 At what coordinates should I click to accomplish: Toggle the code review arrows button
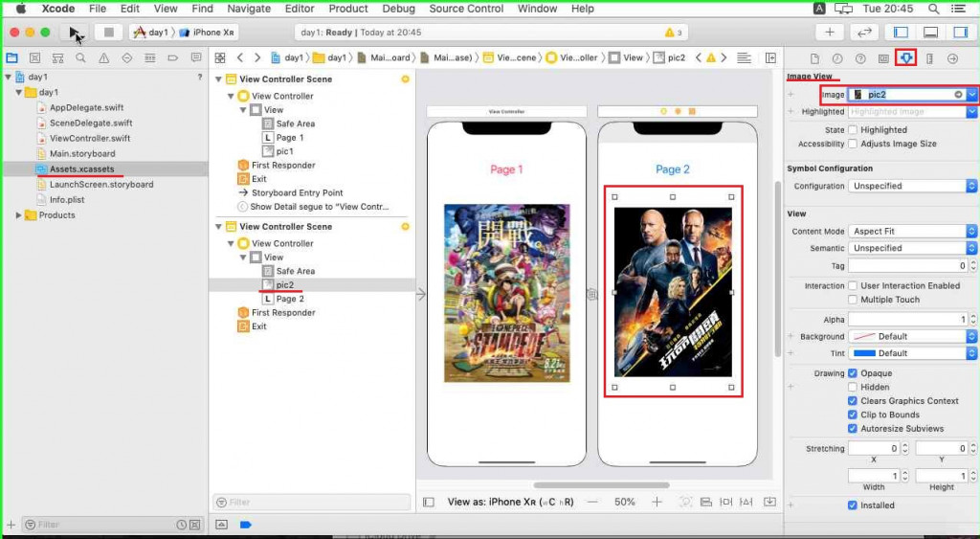(x=864, y=33)
